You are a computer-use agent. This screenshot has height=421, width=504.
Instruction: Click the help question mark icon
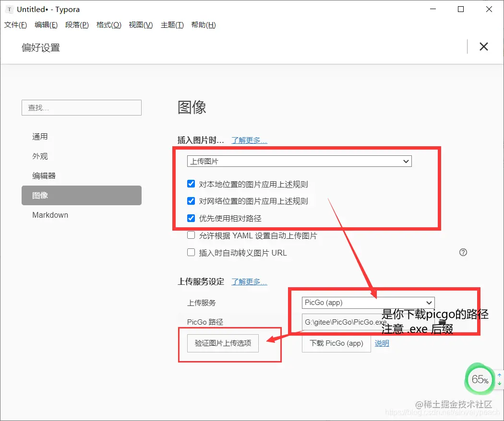point(463,252)
